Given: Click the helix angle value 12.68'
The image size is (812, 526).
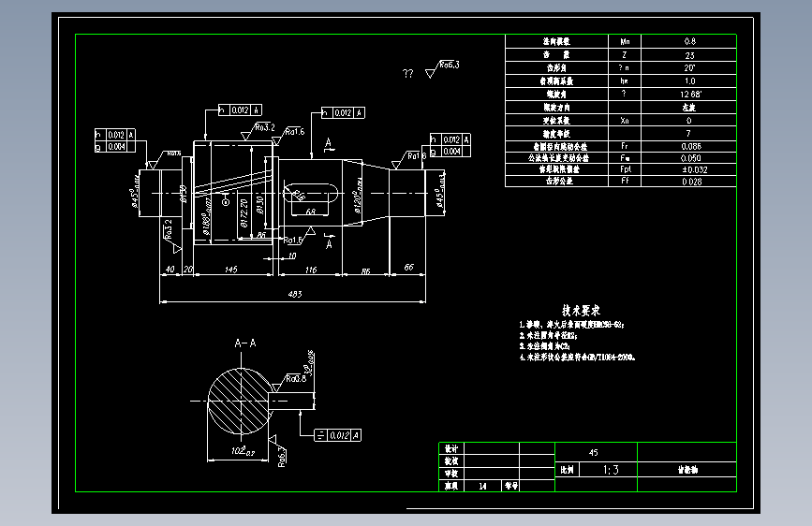Looking at the screenshot, I should coord(691,95).
